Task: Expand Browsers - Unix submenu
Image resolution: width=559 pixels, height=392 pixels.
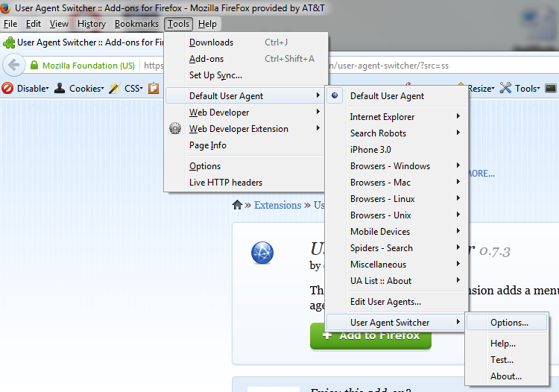Action: (x=397, y=215)
